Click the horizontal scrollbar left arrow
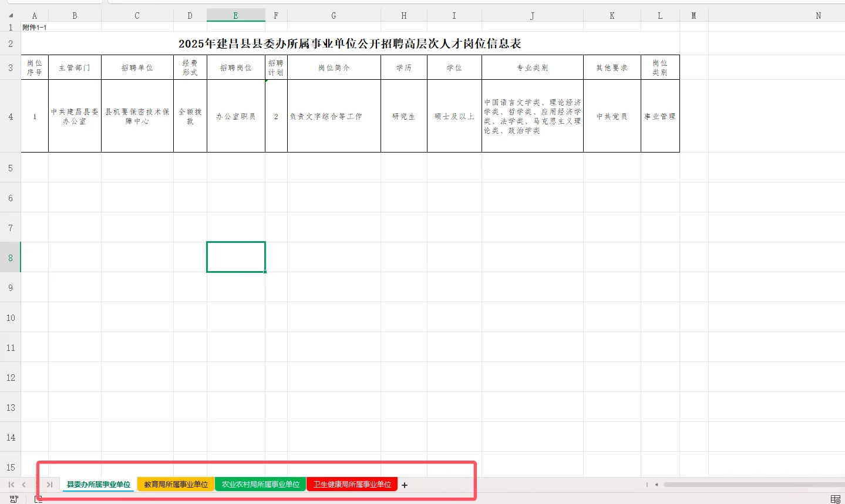This screenshot has height=504, width=845. 657,485
